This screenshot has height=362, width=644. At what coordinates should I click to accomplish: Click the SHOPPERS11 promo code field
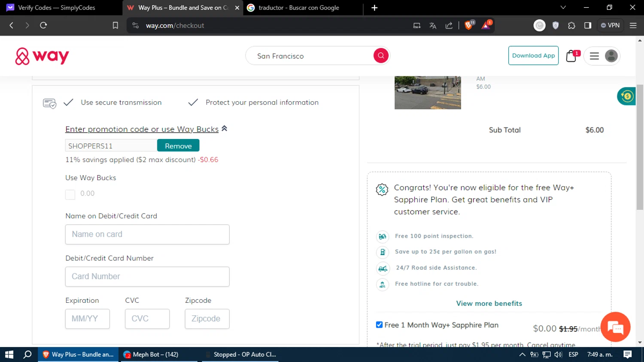point(111,146)
